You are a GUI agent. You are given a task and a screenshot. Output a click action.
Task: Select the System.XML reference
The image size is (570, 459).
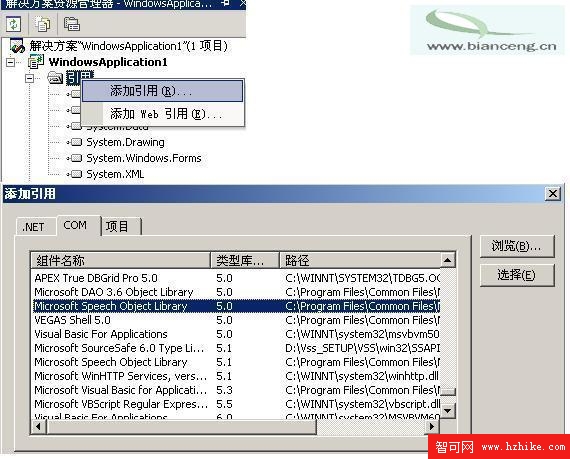click(115, 174)
